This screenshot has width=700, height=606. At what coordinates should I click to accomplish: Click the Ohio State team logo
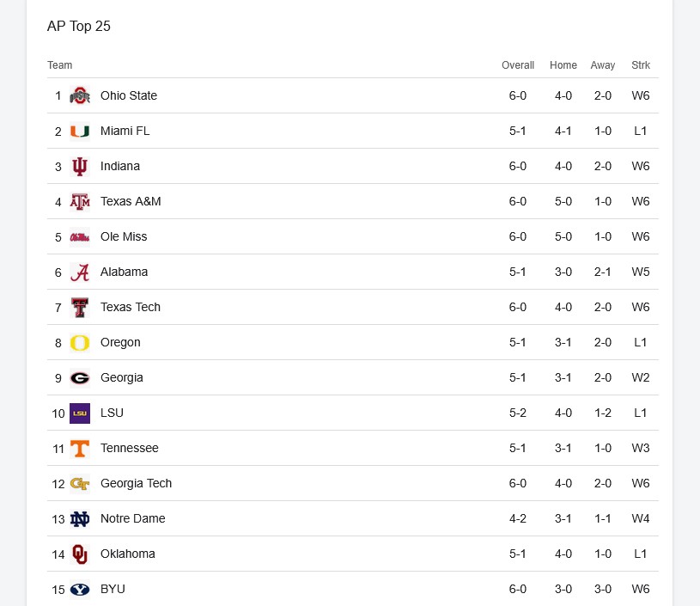point(80,95)
